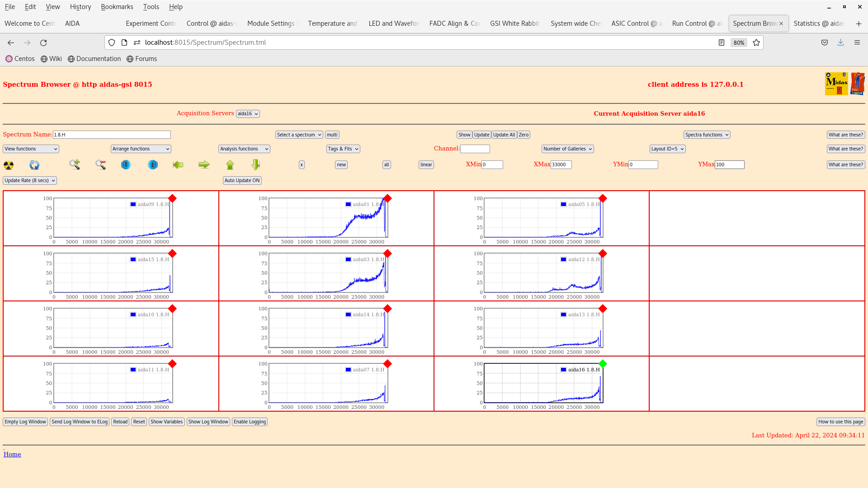The width and height of the screenshot is (868, 488).
Task: Open the Acquisition Servers aida16 dropdown
Action: coord(248,114)
